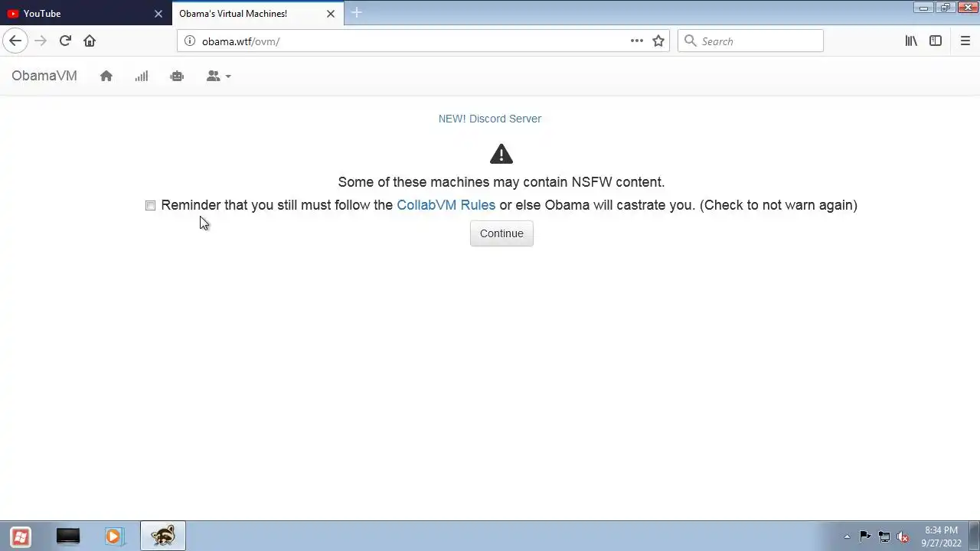Show hidden tray icons arrow
The image size is (980, 551).
click(x=847, y=536)
